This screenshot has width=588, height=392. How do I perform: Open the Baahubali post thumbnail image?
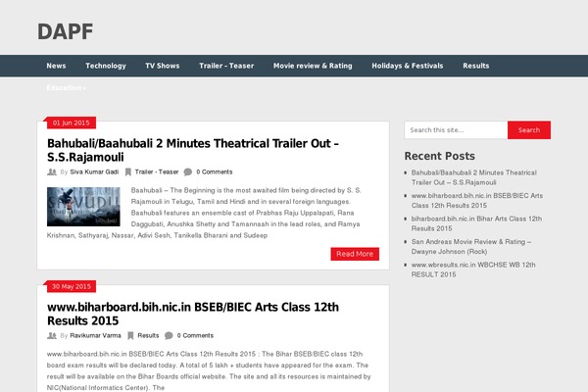click(x=83, y=207)
